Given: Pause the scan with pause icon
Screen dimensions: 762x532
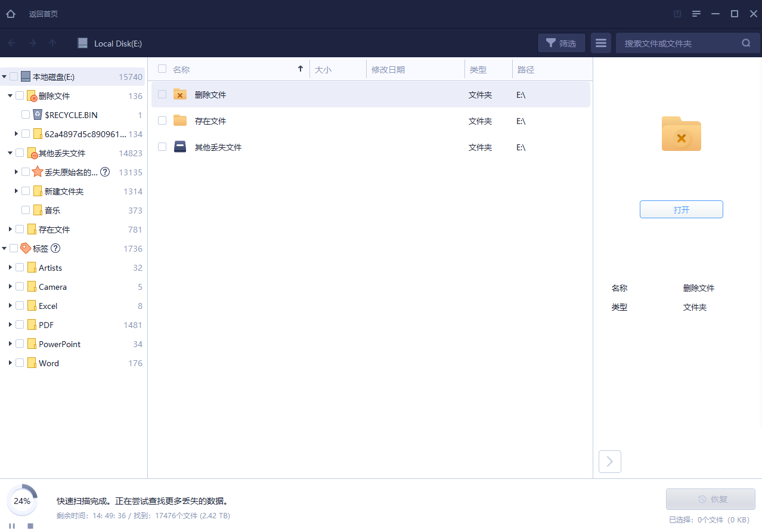Looking at the screenshot, I should click(12, 525).
